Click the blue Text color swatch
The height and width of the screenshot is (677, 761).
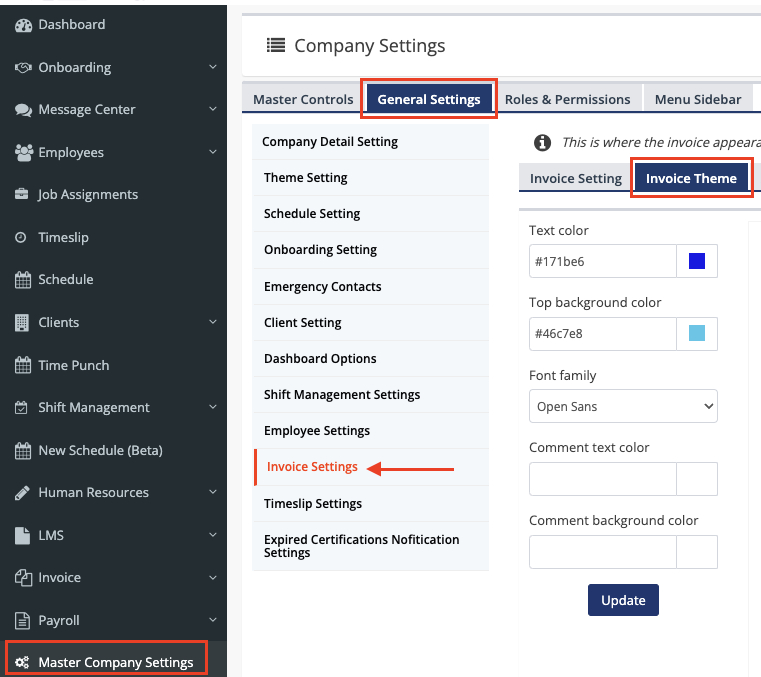coord(697,262)
